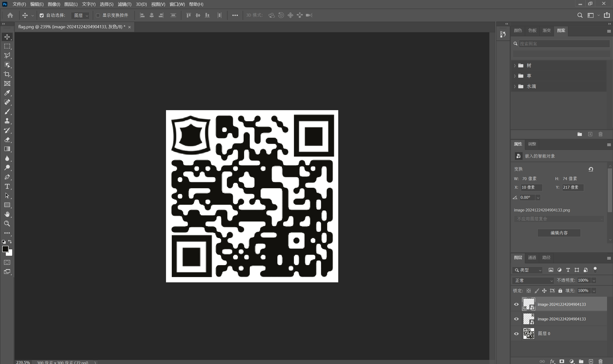Select the Dodge tool

7,168
